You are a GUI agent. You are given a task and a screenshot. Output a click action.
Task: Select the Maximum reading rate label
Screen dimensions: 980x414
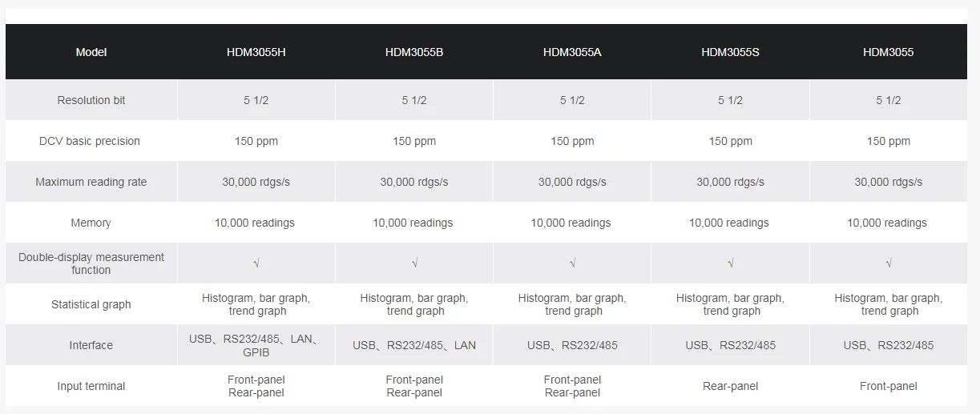pos(91,182)
